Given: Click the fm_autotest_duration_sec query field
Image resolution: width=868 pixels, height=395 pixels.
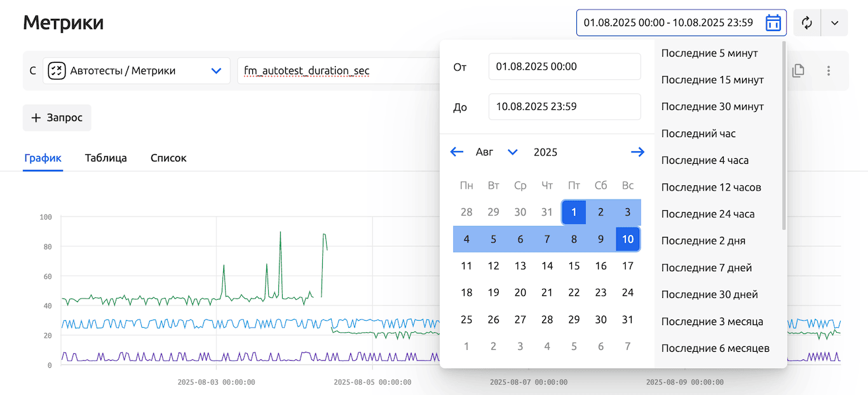Looking at the screenshot, I should click(x=337, y=70).
